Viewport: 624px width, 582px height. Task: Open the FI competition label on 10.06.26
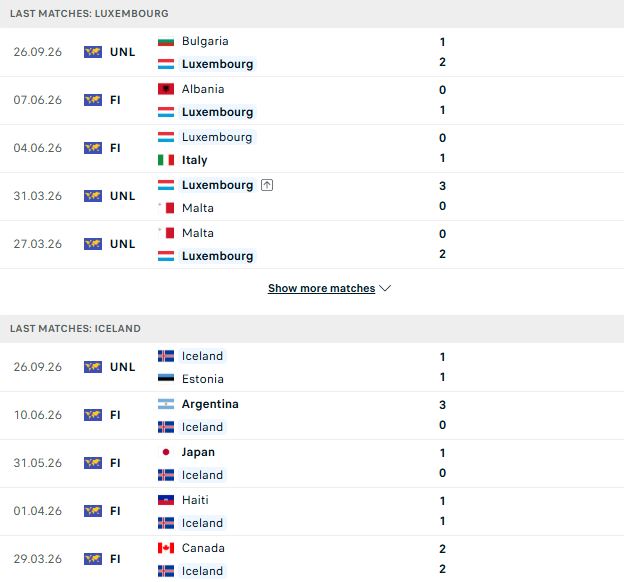pos(115,415)
